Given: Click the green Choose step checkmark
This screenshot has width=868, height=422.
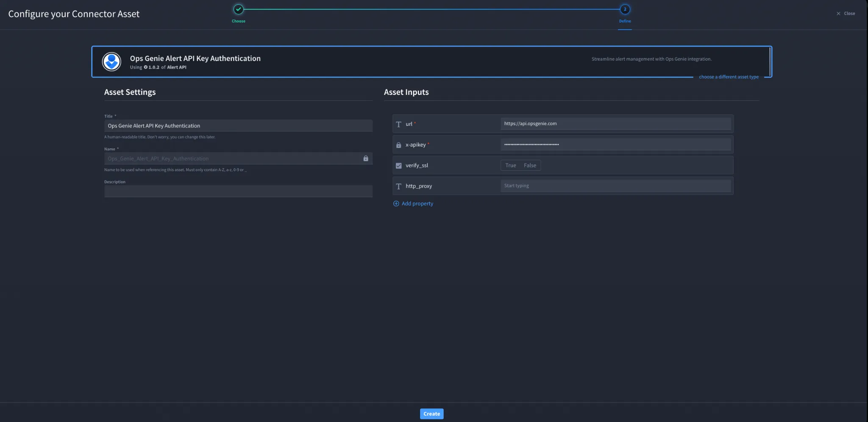Looking at the screenshot, I should pos(239,9).
